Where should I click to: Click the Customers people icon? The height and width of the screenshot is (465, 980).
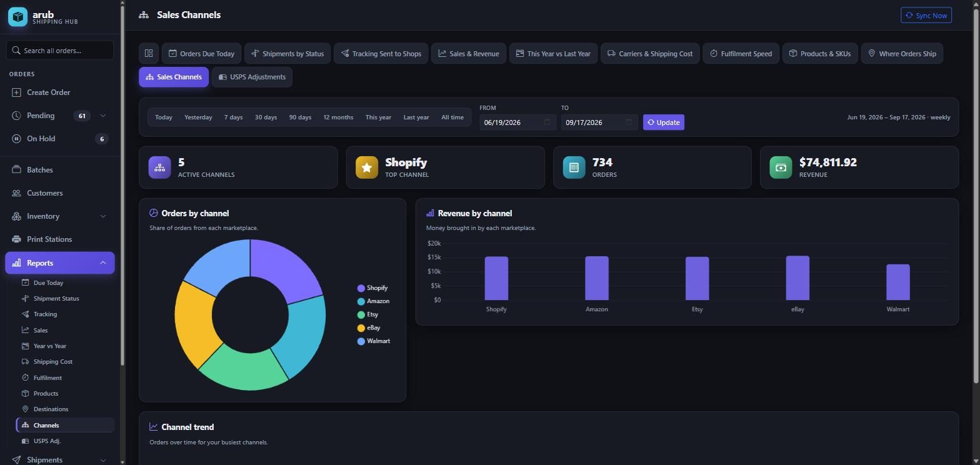(x=16, y=193)
